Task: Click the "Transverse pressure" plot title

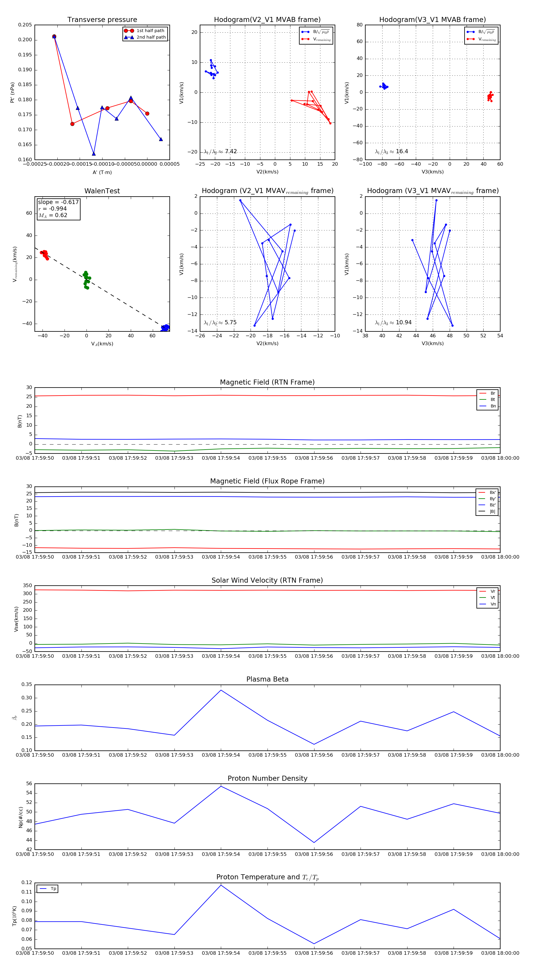Action: 102,20
